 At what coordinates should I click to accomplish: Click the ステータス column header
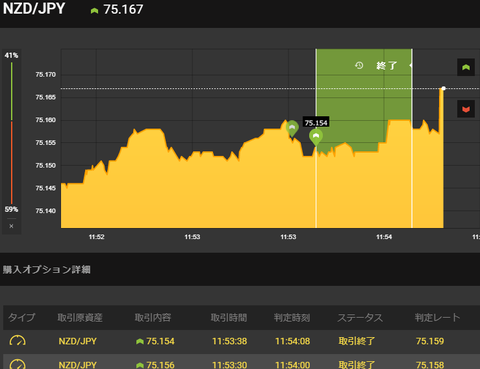tap(360, 317)
